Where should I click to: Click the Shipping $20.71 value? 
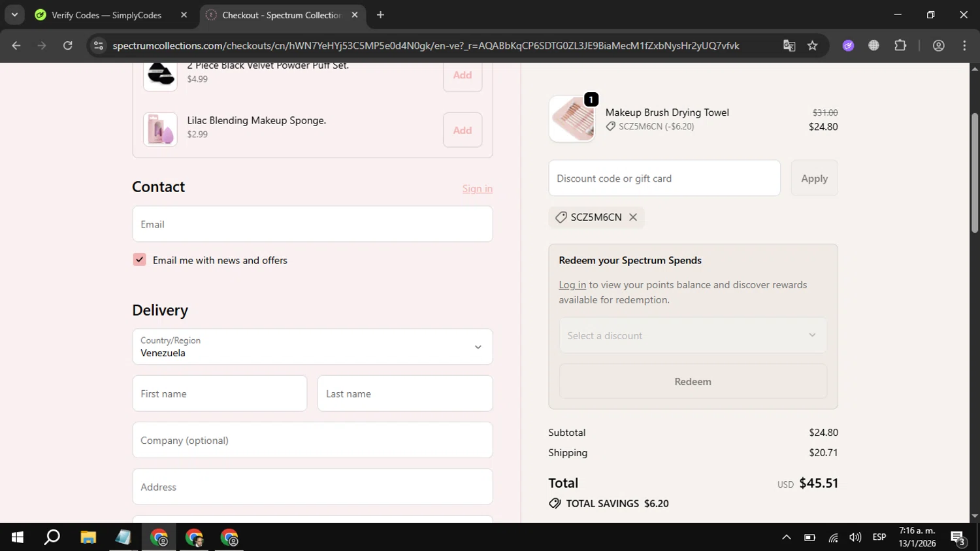823,452
